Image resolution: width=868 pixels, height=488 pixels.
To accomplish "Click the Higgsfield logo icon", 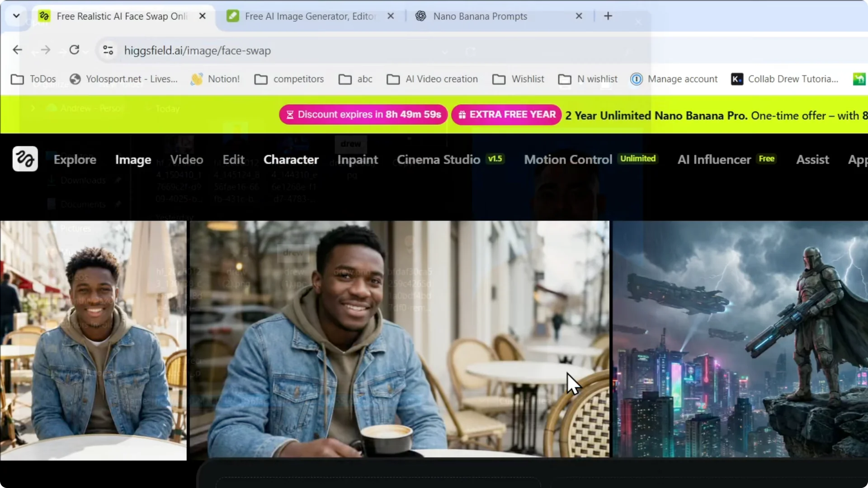I will pos(25,159).
